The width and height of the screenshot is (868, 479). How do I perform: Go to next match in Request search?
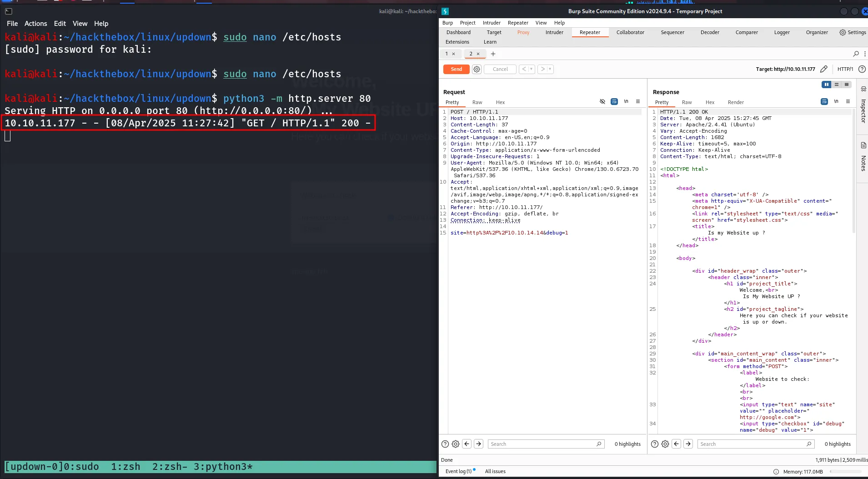point(479,444)
